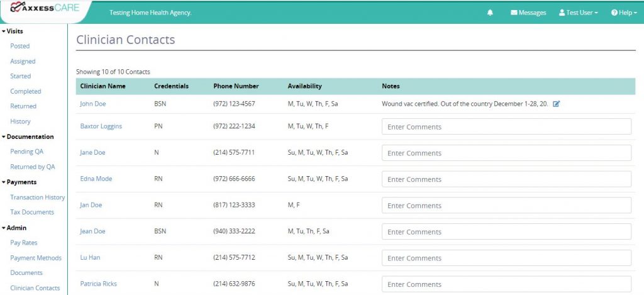Click the Availability column header
The height and width of the screenshot is (295, 644).
pos(305,86)
